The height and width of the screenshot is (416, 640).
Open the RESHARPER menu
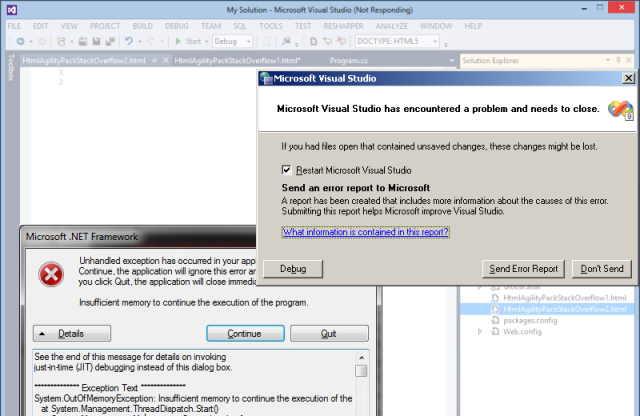343,26
